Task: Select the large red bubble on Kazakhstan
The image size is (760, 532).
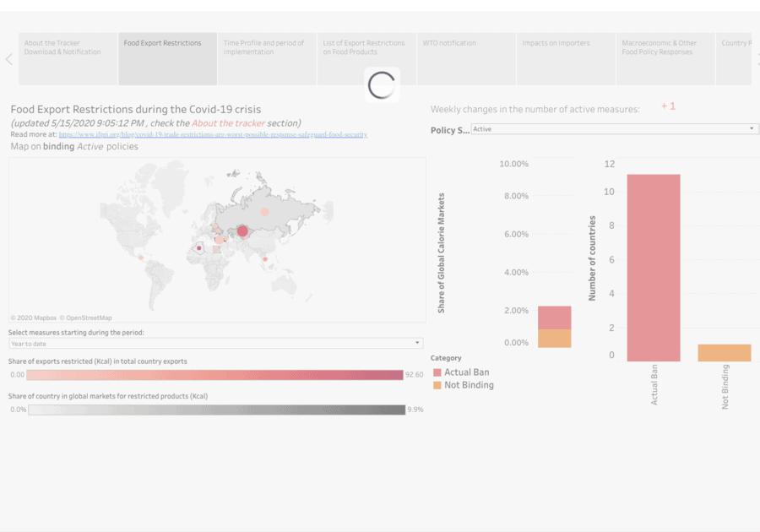Action: click(242, 231)
